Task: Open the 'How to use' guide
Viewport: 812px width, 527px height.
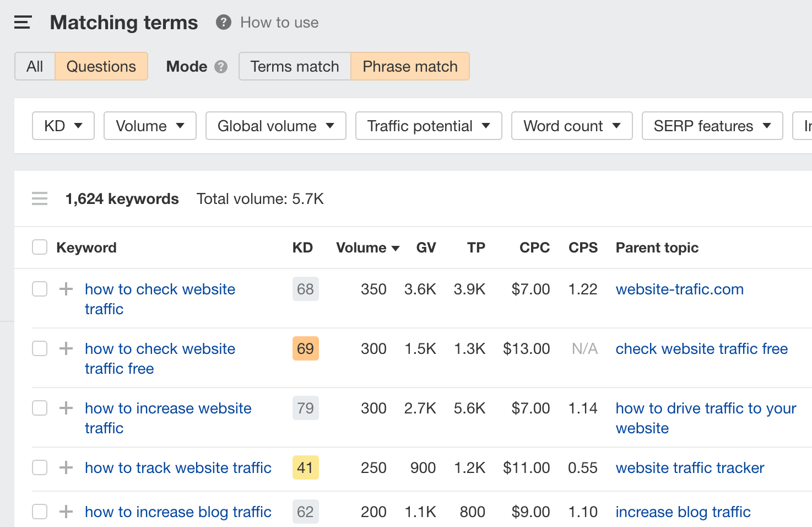Action: point(279,22)
